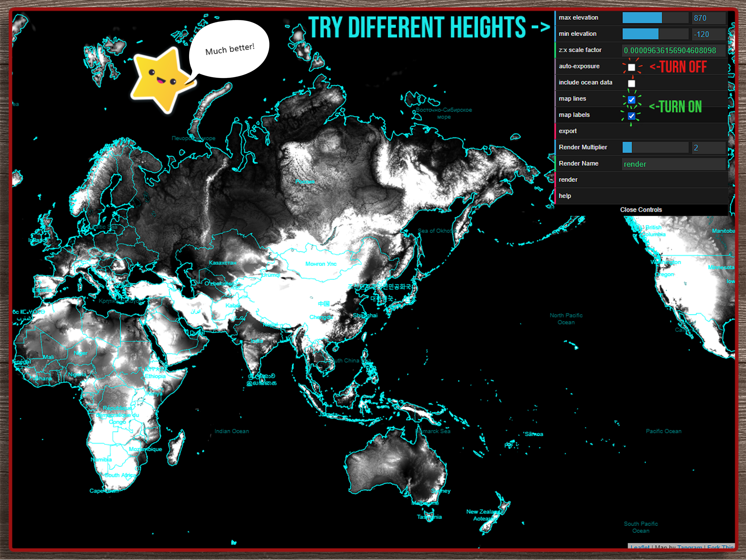
Task: Click the max elevation value field 870
Action: [x=708, y=18]
